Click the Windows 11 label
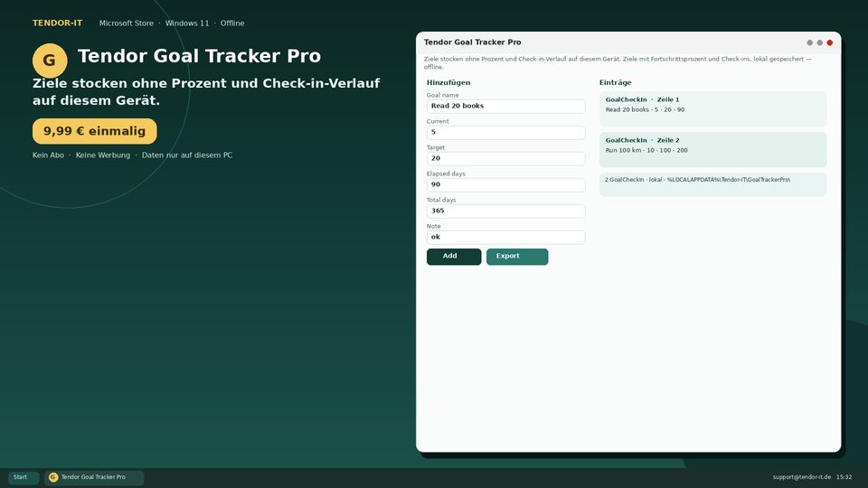Image resolution: width=868 pixels, height=488 pixels. coord(187,23)
